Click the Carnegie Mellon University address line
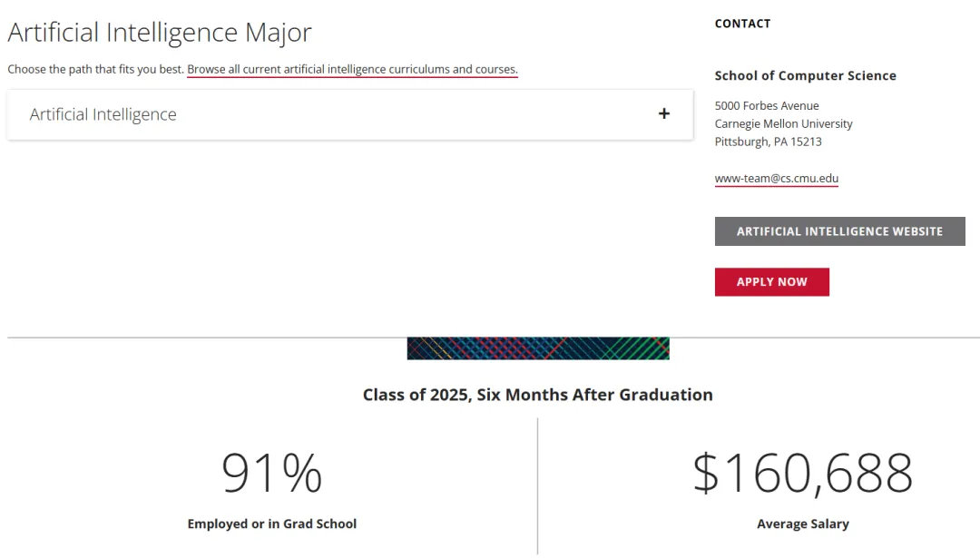Screen dimensions: 980x558 [x=783, y=123]
